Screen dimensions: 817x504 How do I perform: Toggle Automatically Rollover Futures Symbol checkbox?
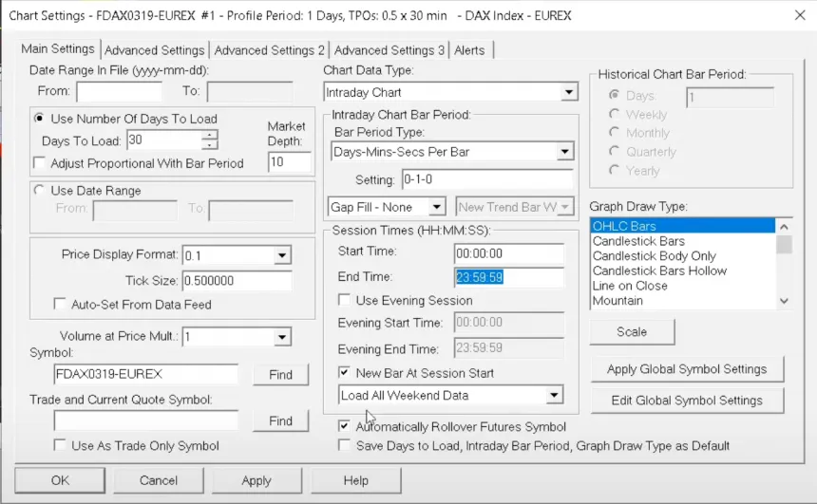[x=345, y=427]
